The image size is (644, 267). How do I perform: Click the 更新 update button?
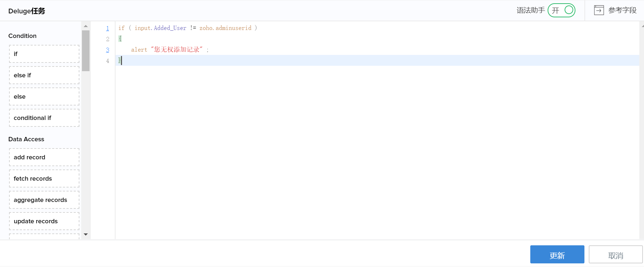click(x=557, y=254)
